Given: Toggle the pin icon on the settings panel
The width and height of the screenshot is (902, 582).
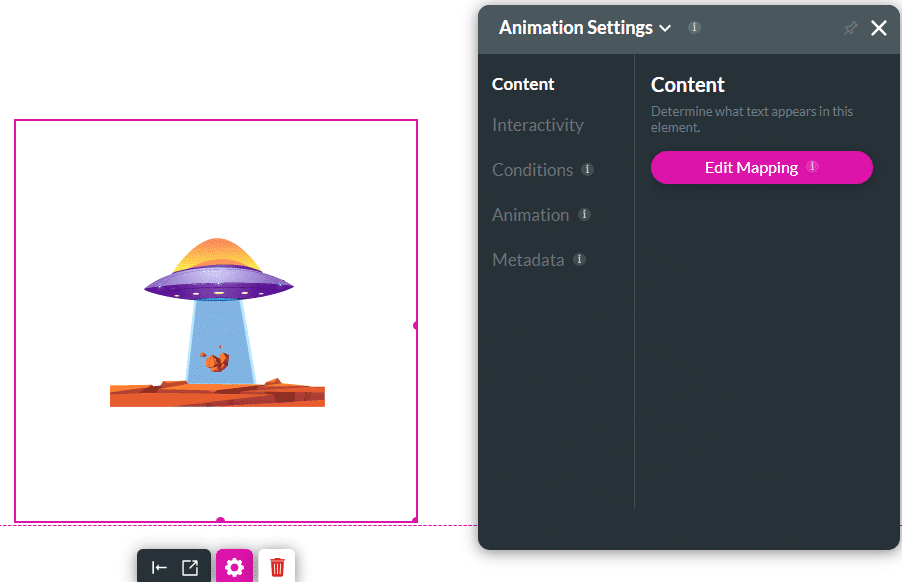Looking at the screenshot, I should (849, 28).
